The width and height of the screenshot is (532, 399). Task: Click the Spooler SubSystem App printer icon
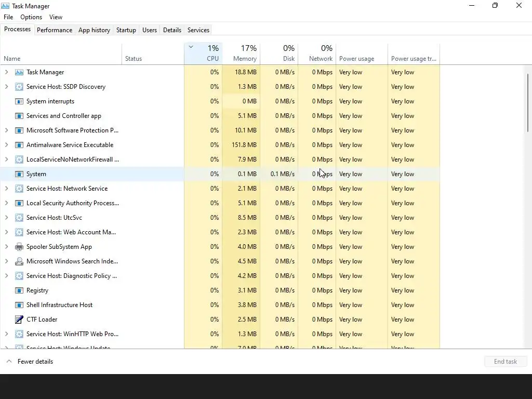19,247
